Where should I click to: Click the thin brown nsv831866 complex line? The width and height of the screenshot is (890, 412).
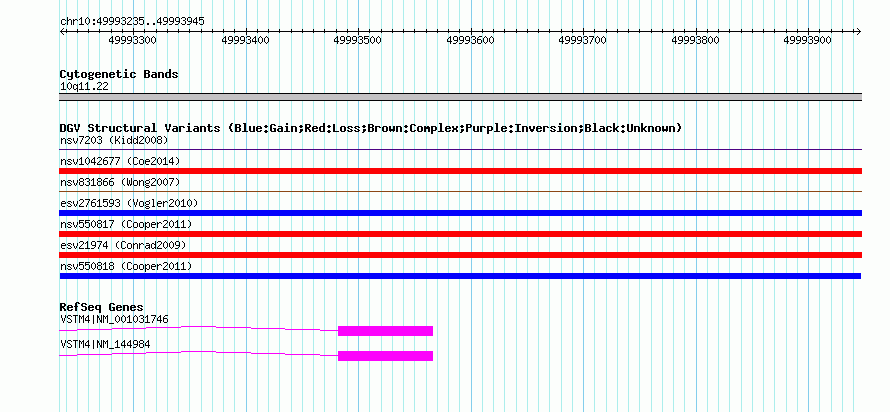(x=460, y=192)
